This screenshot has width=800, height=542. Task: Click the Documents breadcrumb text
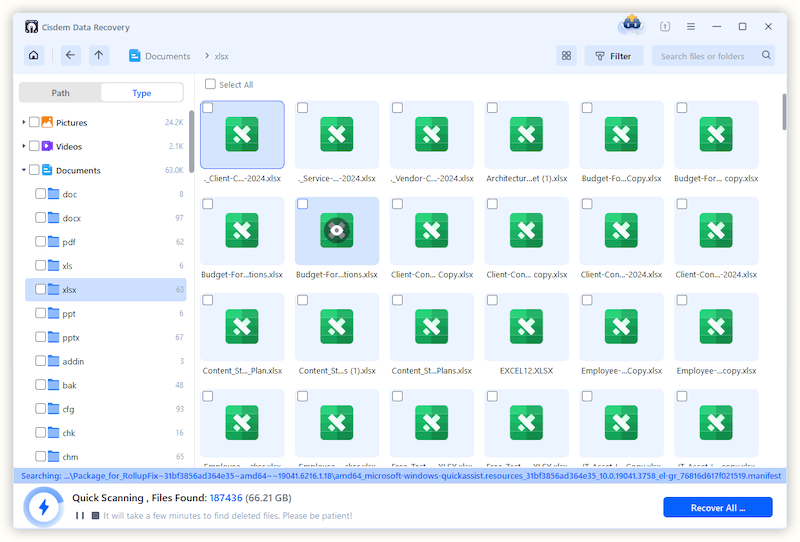[168, 56]
